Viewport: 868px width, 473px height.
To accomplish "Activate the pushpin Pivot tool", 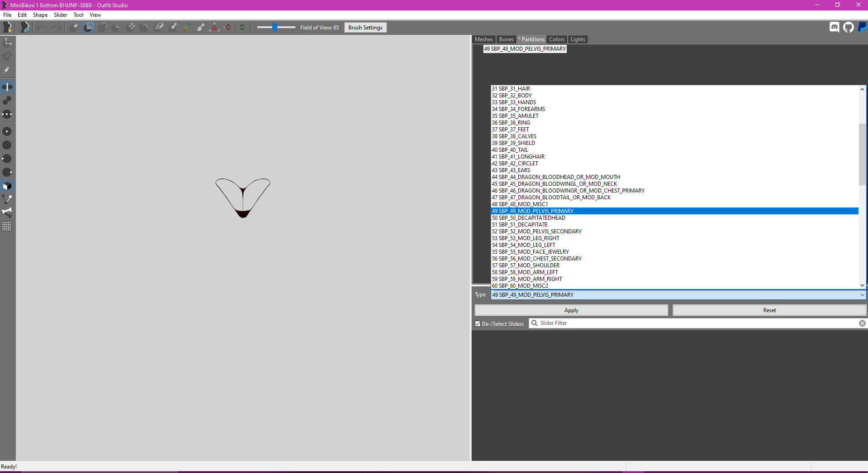I will [x=7, y=56].
